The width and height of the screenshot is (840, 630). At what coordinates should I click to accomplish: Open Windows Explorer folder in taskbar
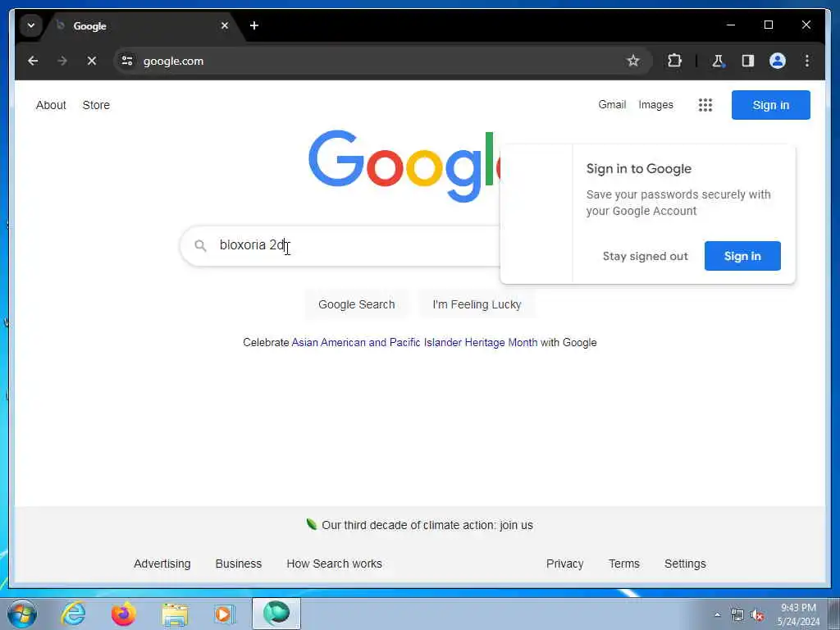pos(175,614)
